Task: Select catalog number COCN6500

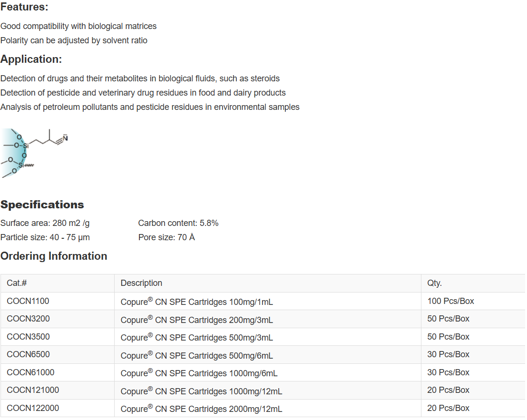Action: tap(28, 354)
